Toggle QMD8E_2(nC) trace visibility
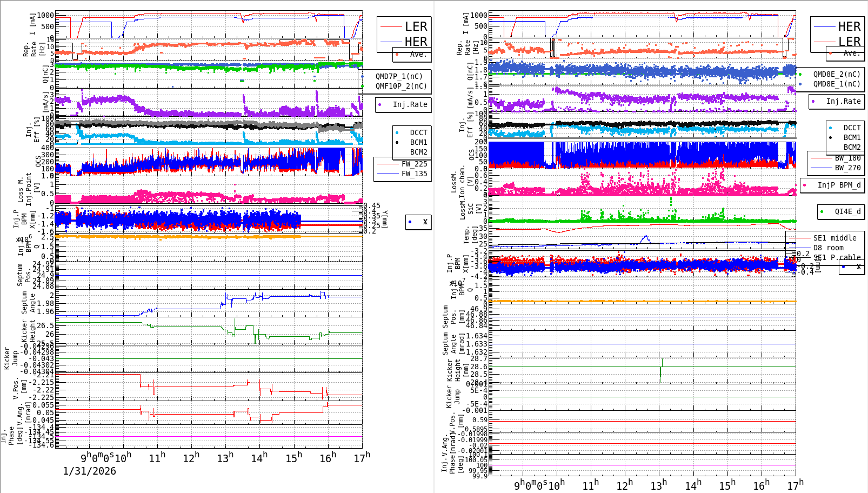Screen dimensions: 868x493 (800, 74)
